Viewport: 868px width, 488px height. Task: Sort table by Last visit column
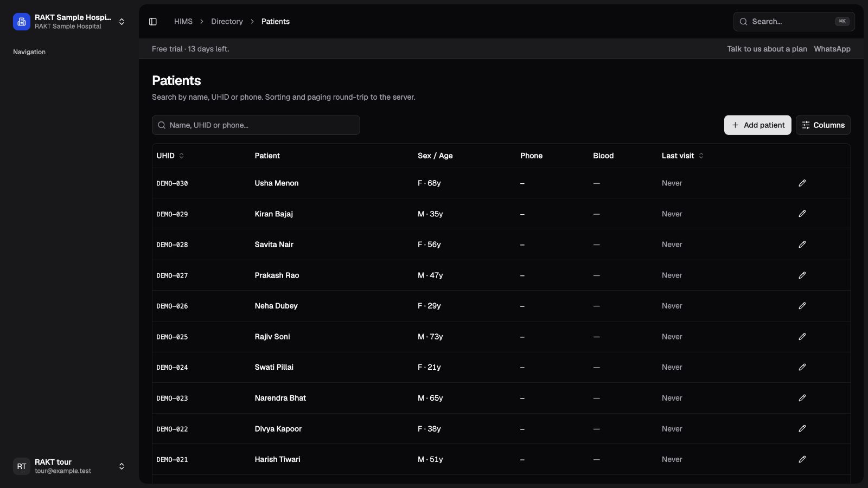click(682, 156)
